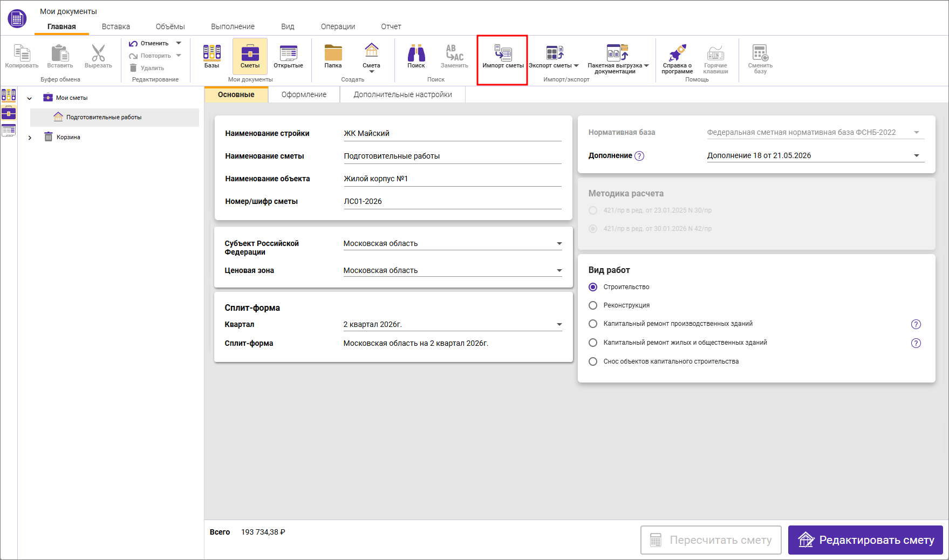Open the Пакетная выгрузка документации button
Screen dimensions: 949x560
coord(618,58)
